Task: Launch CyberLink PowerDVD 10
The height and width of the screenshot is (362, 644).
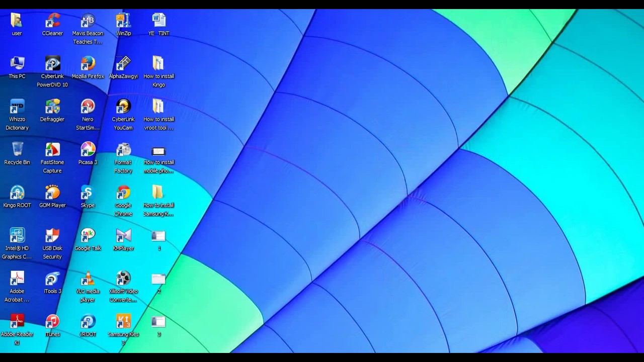Action: [52, 64]
